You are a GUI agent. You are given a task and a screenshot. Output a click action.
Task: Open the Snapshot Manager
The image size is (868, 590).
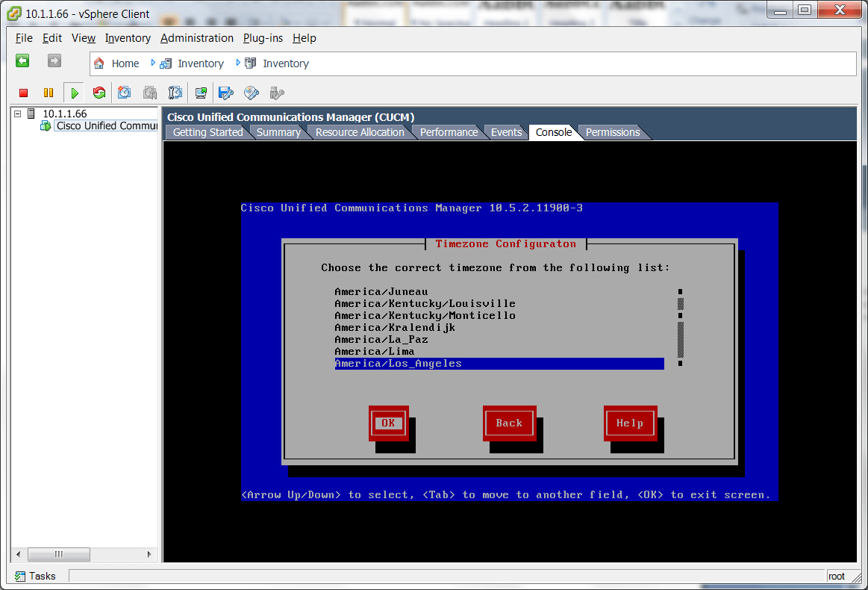pos(175,93)
